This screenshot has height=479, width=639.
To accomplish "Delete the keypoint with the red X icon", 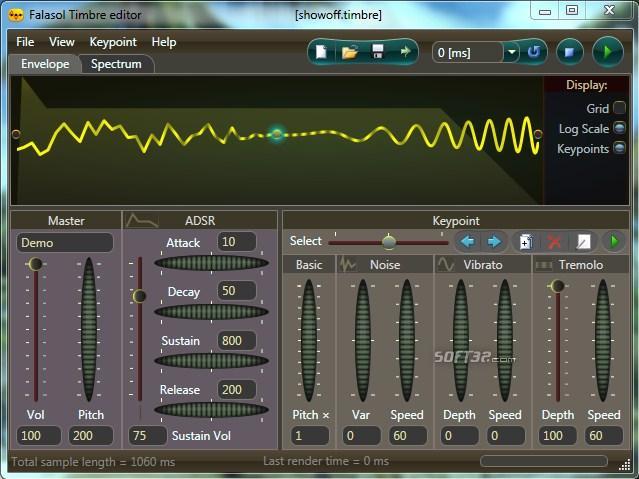I will pos(554,242).
